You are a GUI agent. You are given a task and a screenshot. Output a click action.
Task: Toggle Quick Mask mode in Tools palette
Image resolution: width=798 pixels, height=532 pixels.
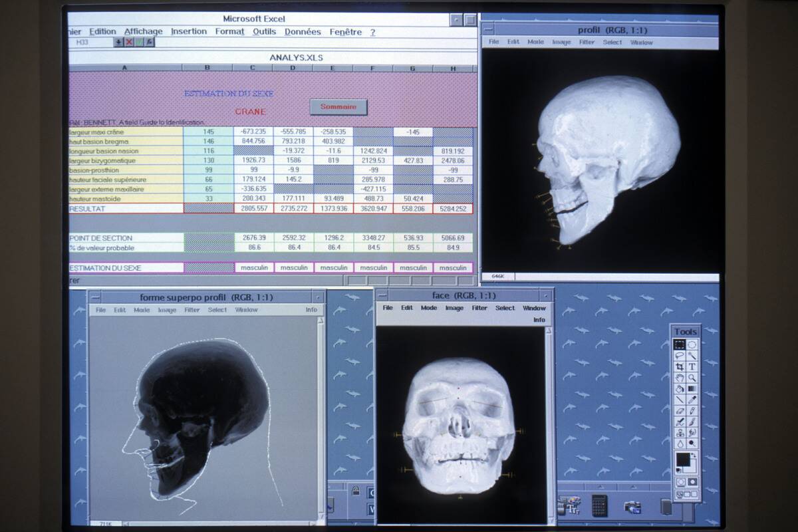(x=692, y=481)
